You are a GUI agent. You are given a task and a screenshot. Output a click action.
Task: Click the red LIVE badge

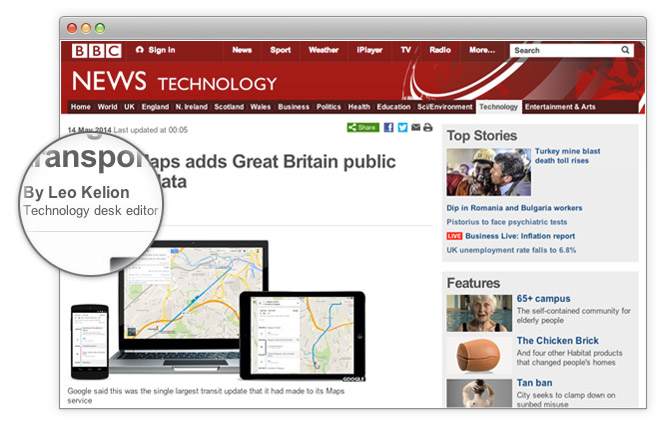click(454, 236)
